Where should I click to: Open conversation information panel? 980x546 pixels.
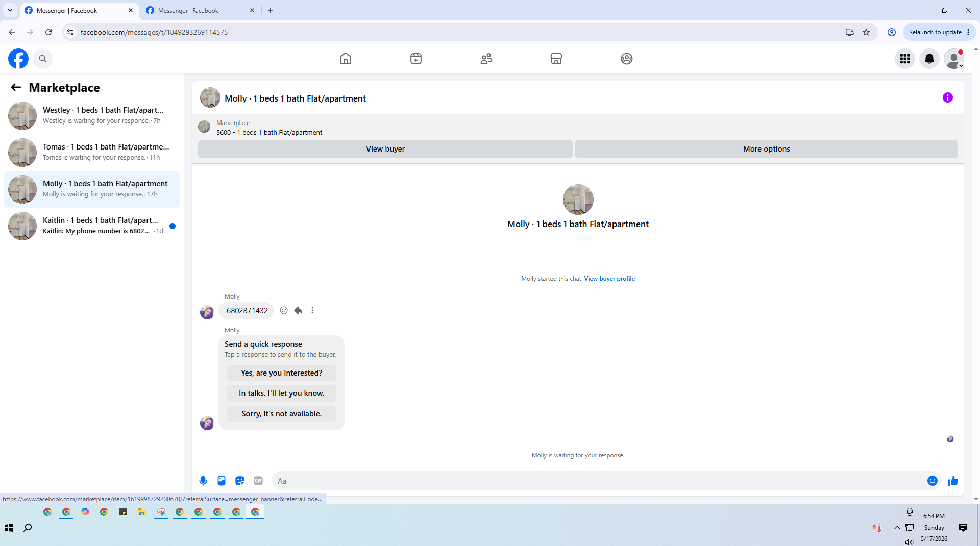948,97
